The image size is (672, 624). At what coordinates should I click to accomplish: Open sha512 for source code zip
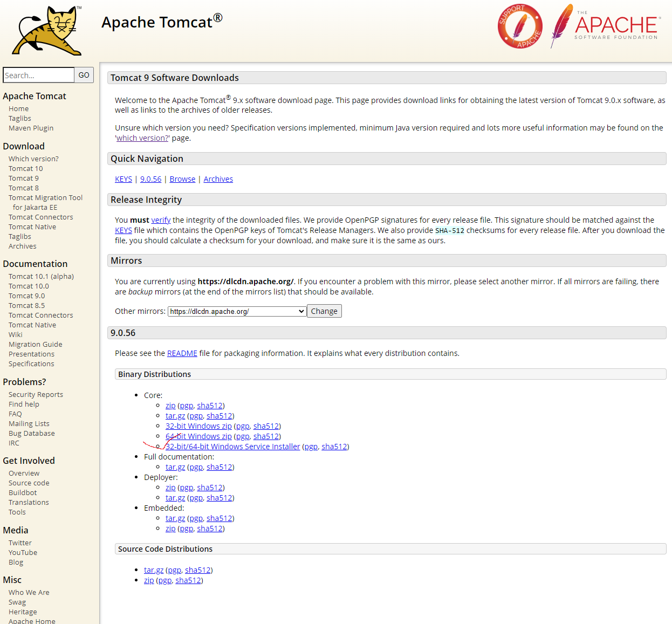(188, 580)
